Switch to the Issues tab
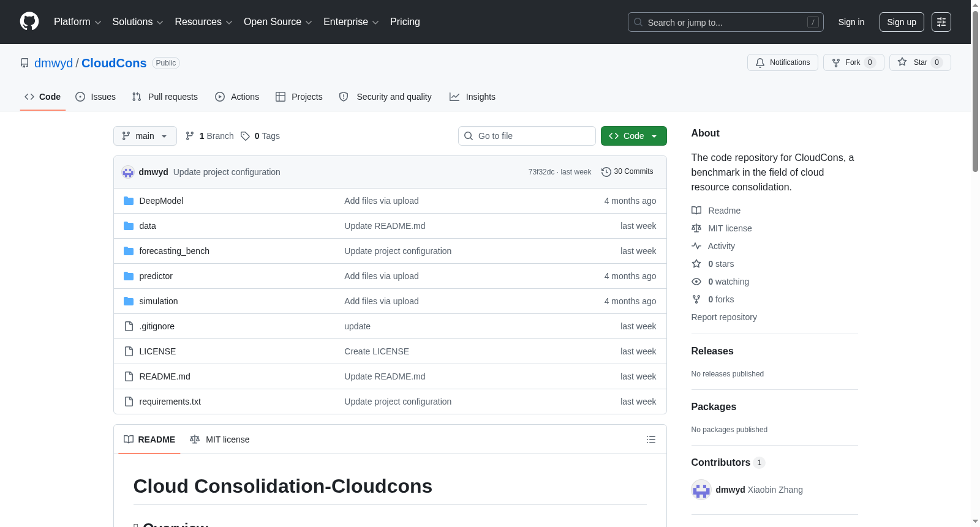This screenshot has width=980, height=527. [x=96, y=97]
